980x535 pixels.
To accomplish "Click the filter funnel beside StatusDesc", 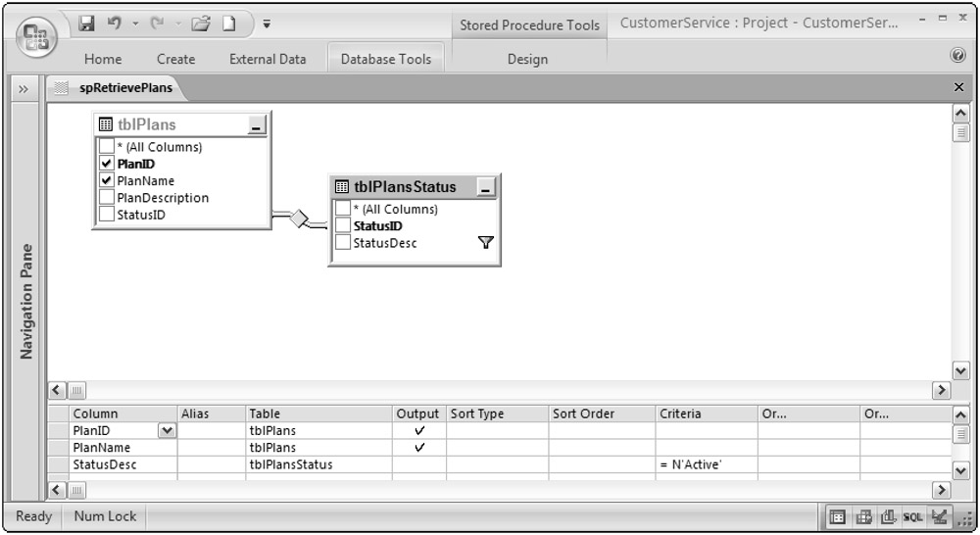I will point(482,243).
